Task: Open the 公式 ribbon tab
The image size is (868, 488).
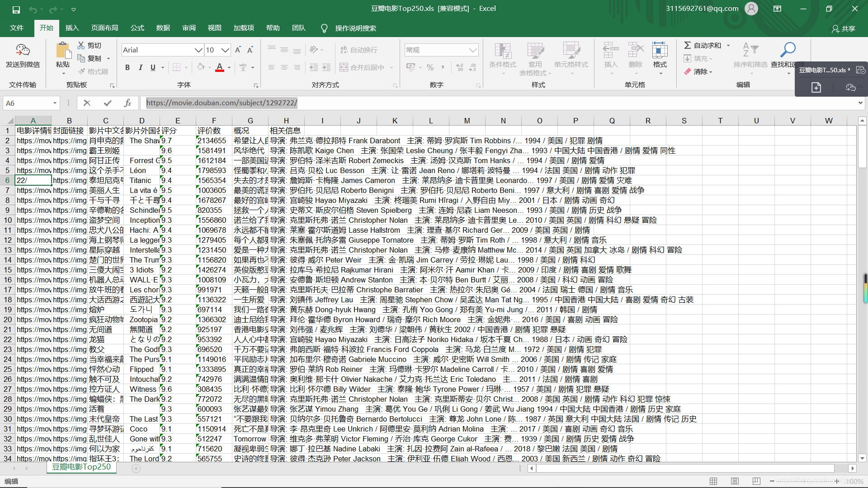Action: [x=137, y=28]
